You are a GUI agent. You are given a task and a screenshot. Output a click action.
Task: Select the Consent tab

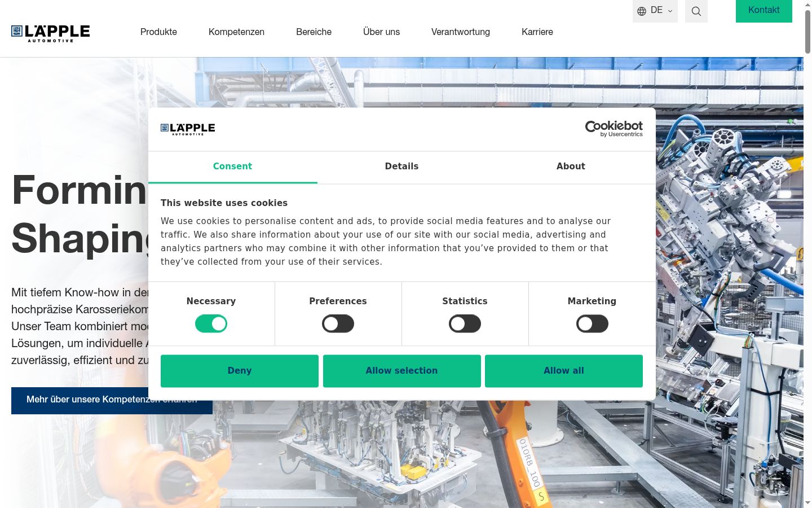click(232, 167)
